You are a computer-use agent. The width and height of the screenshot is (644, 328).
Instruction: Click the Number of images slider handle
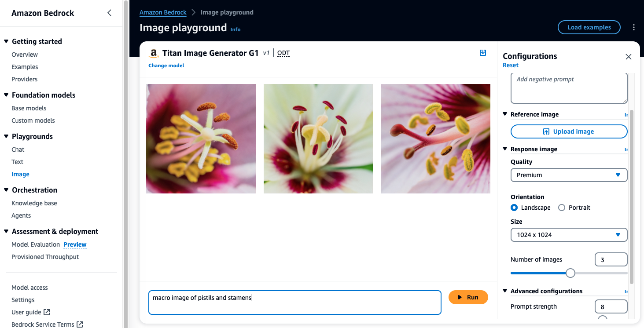[570, 273]
